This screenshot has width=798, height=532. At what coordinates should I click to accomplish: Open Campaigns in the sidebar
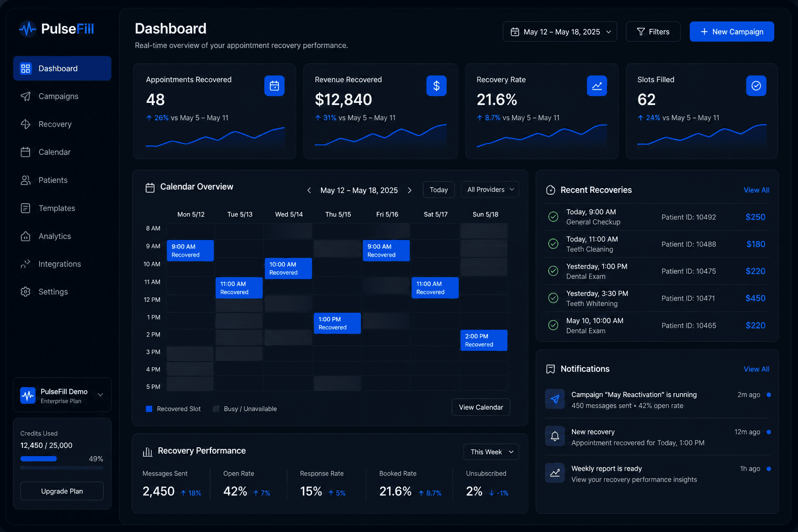coord(62,96)
